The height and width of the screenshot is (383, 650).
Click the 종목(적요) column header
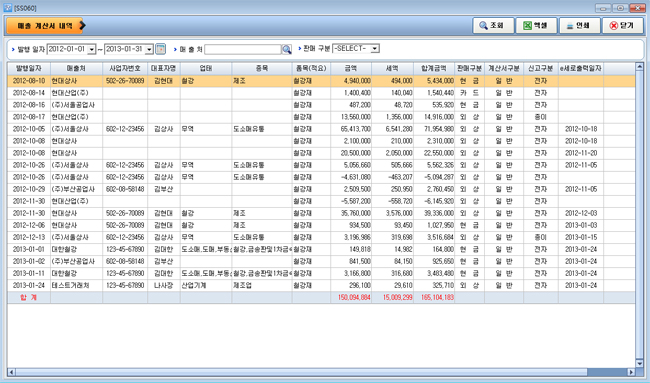point(311,68)
